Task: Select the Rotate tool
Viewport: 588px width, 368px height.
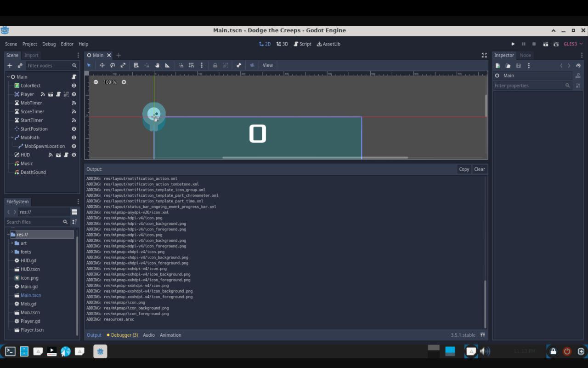Action: point(113,65)
